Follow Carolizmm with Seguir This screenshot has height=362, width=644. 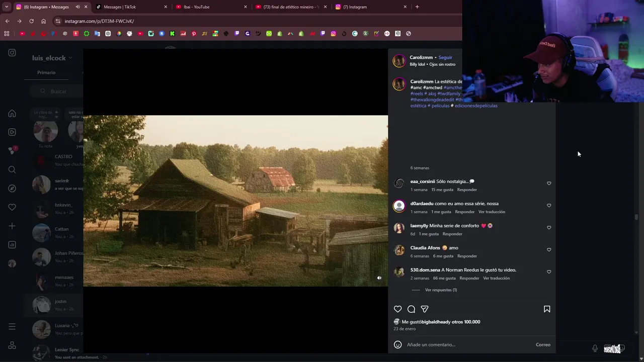point(445,57)
